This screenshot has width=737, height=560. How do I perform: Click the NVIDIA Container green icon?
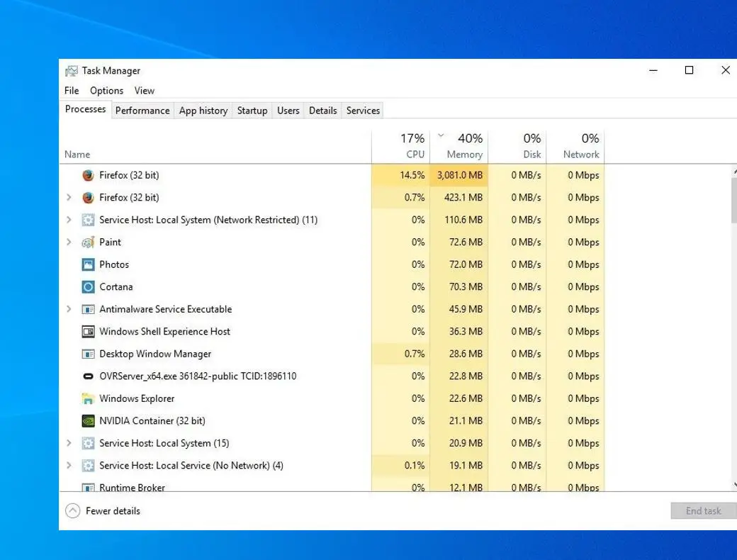coord(88,421)
